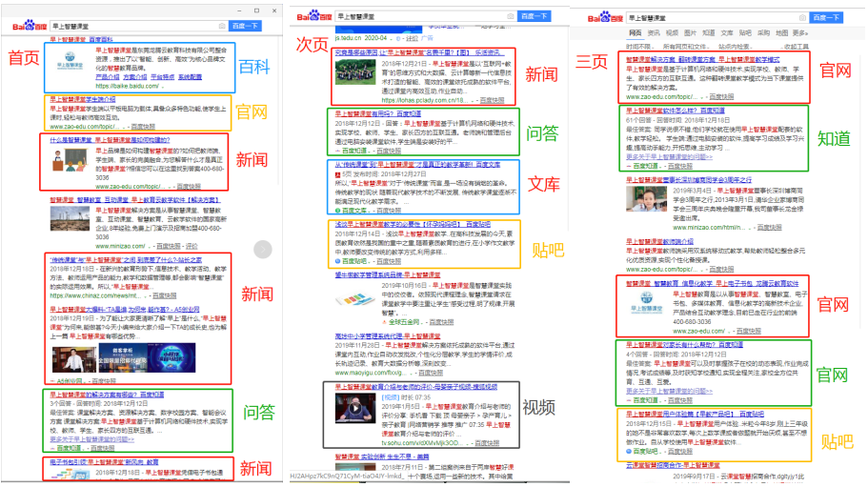Click the colorful chart thumbnail in the middle window
The height and width of the screenshot is (487, 868).
tap(354, 299)
